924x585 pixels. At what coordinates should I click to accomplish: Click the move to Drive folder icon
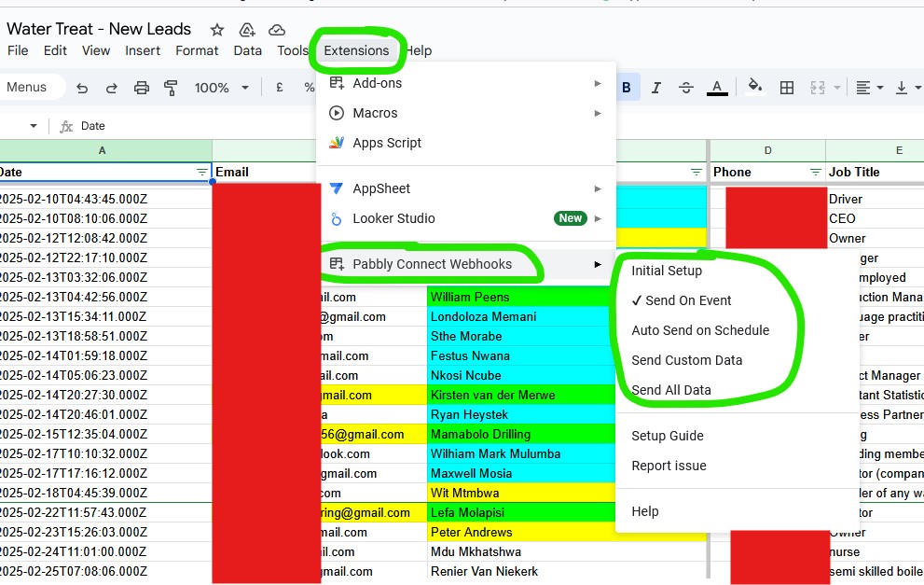[x=247, y=30]
